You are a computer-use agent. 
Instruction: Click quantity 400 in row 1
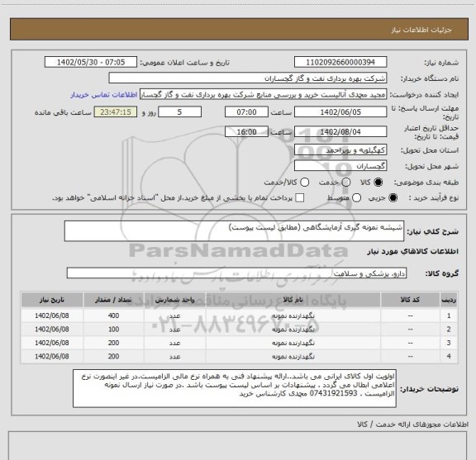click(x=113, y=315)
